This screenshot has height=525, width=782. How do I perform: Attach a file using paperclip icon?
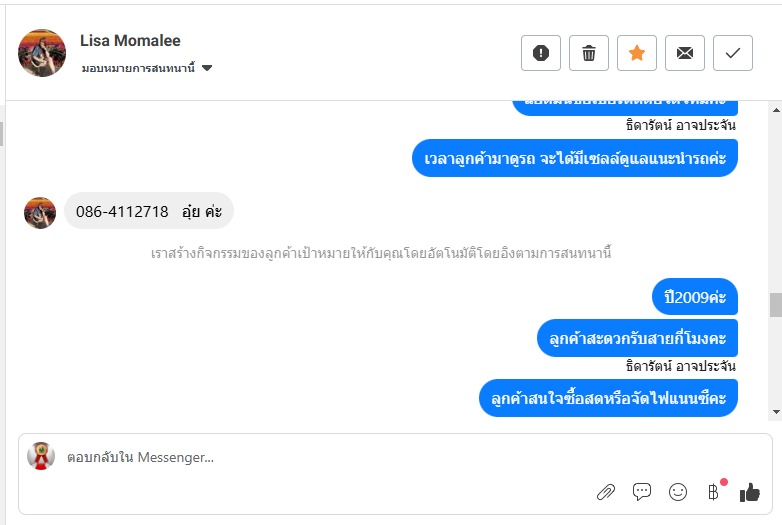[606, 491]
